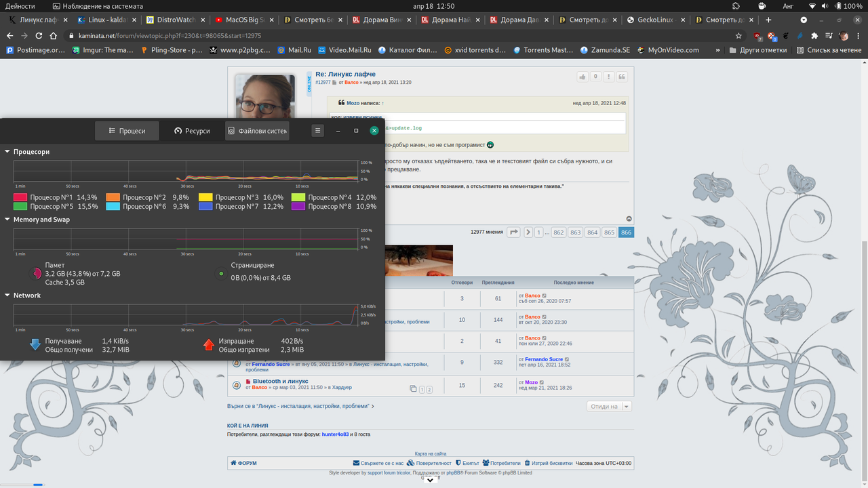868x488 pixels.
Task: Open the Списък за четене reading list
Action: [831, 49]
